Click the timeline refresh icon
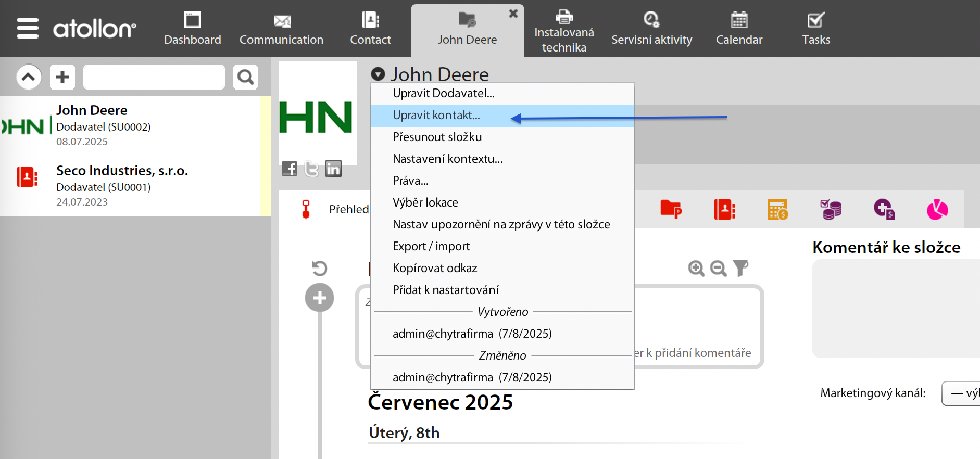This screenshot has height=459, width=980. [319, 268]
